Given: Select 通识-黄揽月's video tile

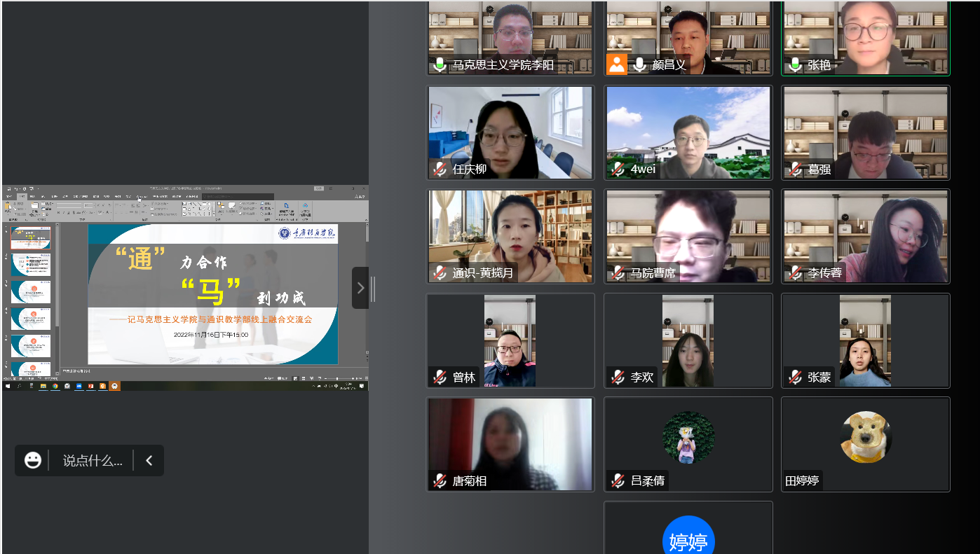Looking at the screenshot, I should 510,236.
